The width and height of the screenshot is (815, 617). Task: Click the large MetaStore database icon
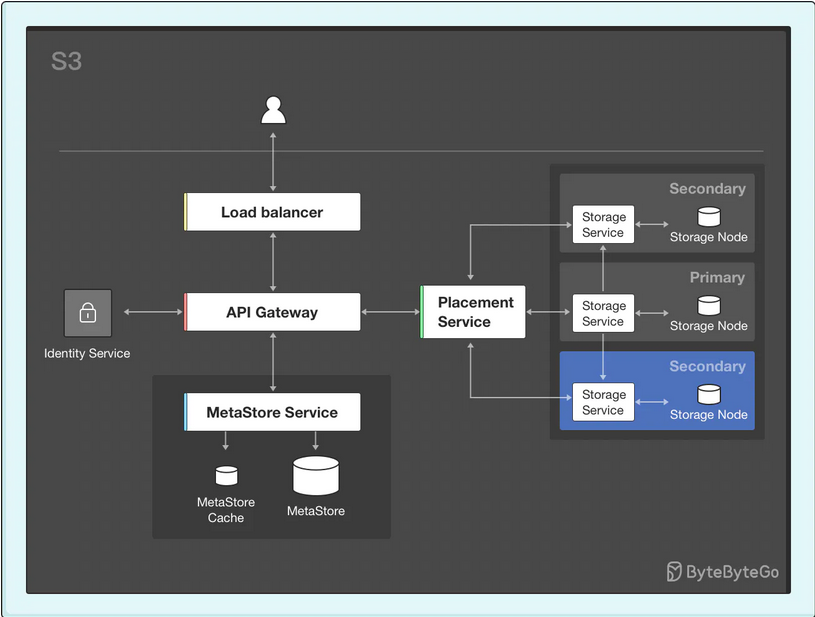pos(316,476)
